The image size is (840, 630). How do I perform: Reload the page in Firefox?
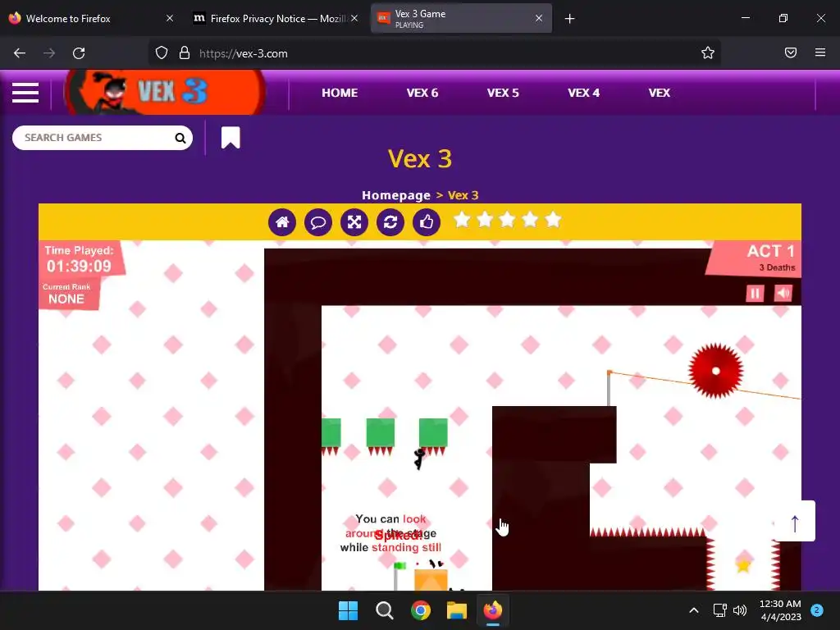pos(79,53)
